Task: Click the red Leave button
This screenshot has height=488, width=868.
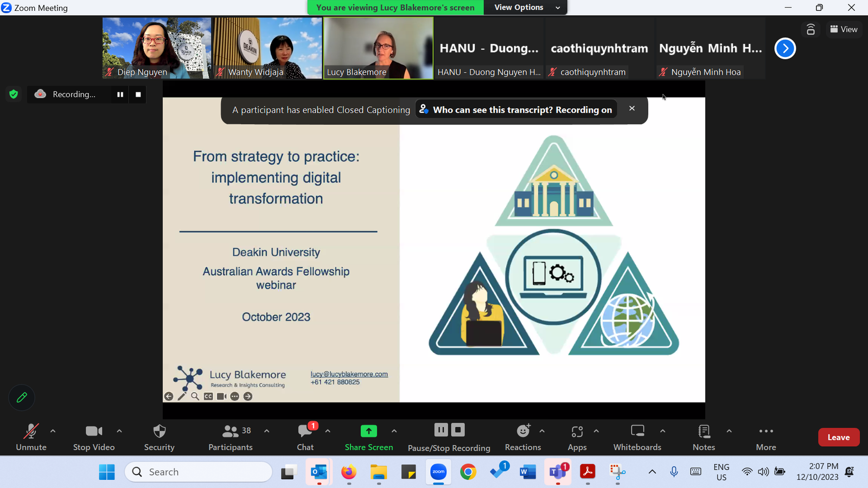Action: [x=838, y=437]
